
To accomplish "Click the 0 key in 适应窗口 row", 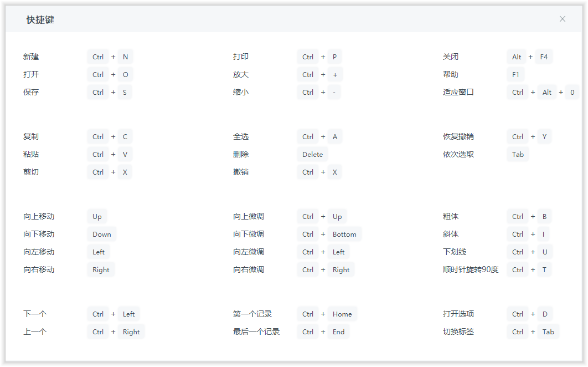I will tap(572, 92).
